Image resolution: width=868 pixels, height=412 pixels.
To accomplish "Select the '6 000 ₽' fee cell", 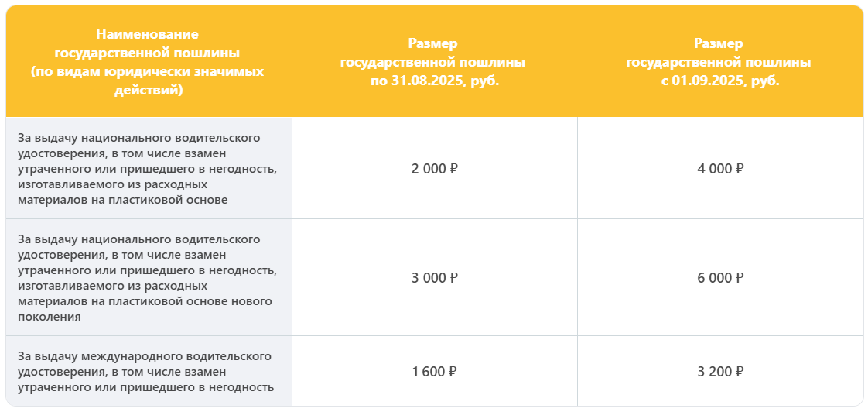I will 720,278.
